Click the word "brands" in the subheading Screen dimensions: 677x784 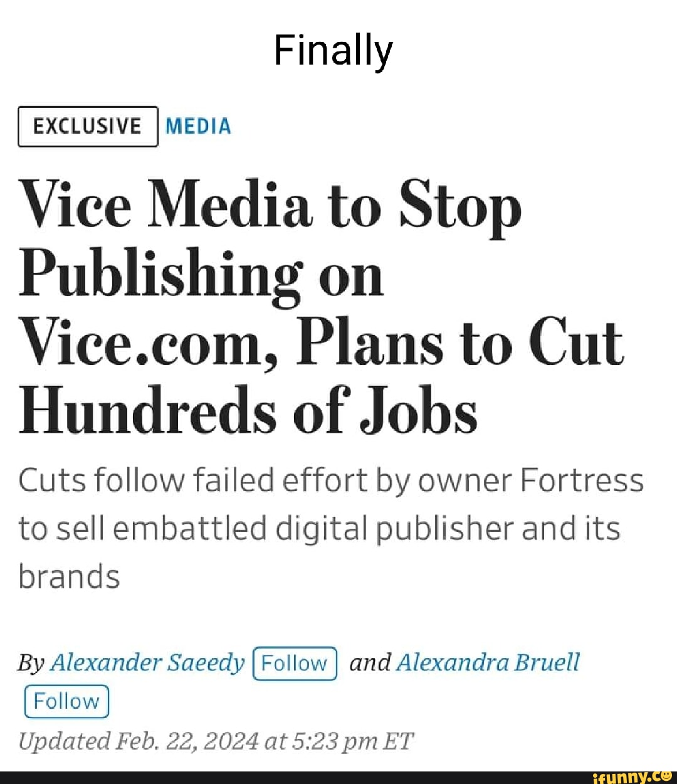(69, 576)
